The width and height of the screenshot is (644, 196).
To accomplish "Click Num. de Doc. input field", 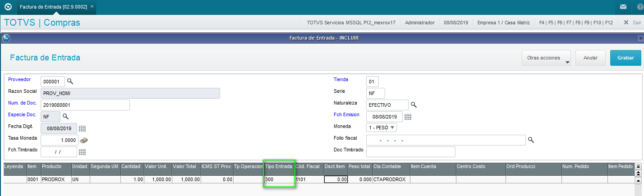I will coord(85,105).
